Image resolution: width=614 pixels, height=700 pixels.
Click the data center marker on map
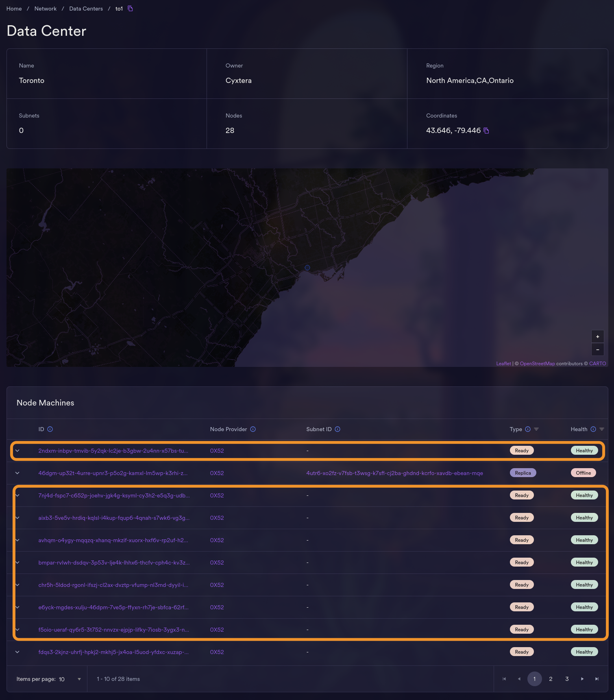click(307, 268)
